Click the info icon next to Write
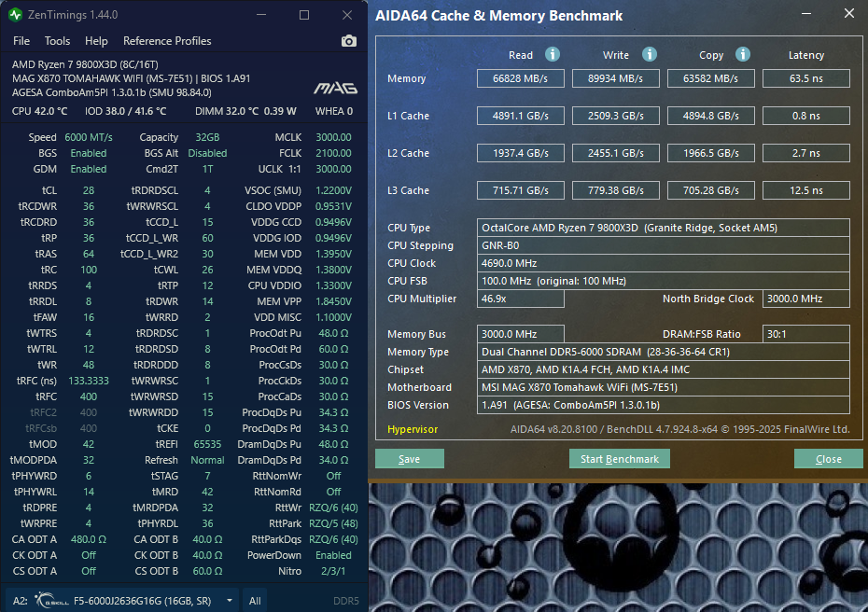This screenshot has height=612, width=868. coord(650,54)
